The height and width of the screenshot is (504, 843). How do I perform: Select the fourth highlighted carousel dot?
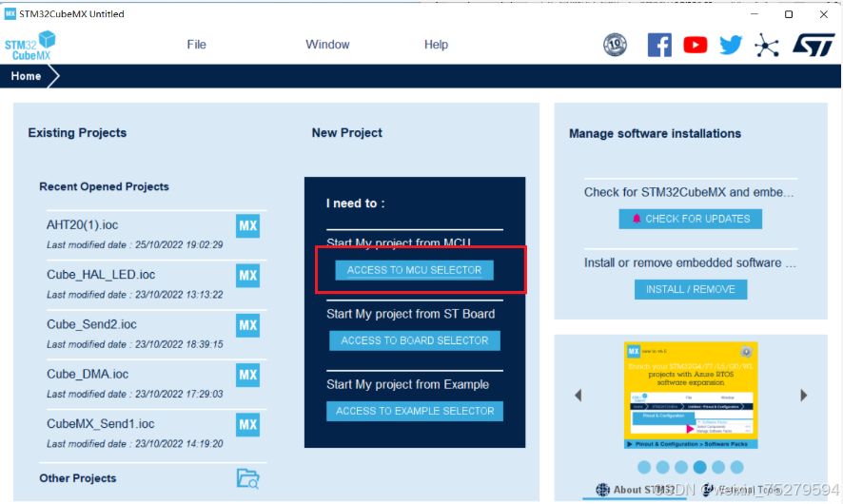click(x=700, y=467)
